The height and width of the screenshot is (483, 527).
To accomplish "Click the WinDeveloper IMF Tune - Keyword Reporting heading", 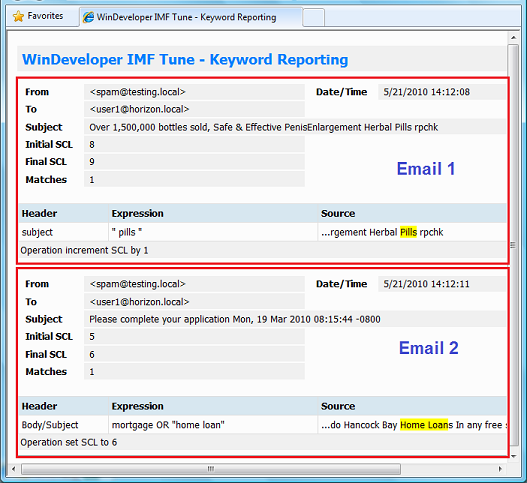I will [185, 59].
